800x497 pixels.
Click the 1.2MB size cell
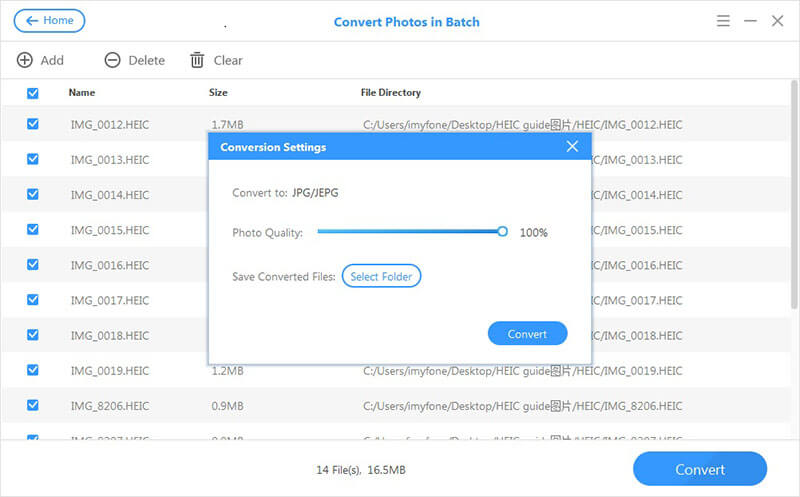click(x=227, y=371)
